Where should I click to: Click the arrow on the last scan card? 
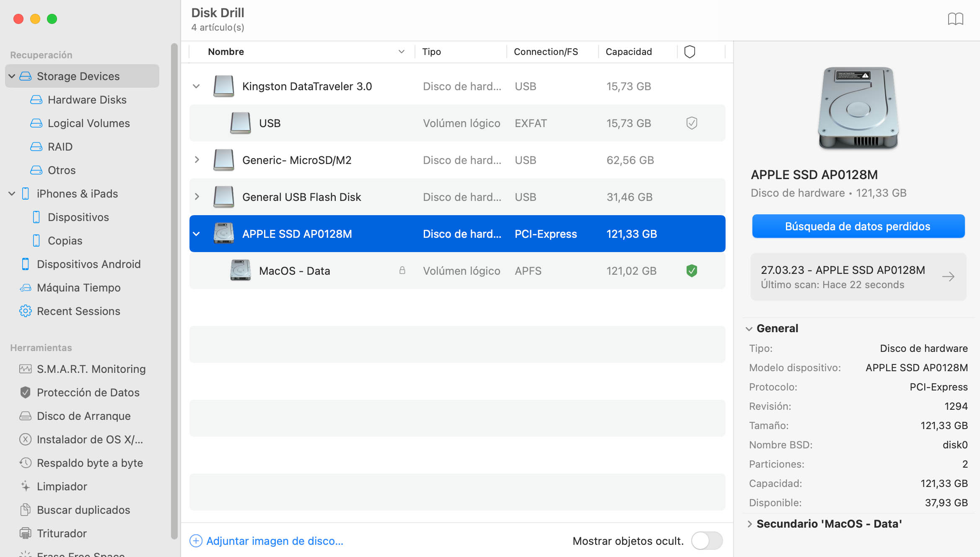[948, 276]
